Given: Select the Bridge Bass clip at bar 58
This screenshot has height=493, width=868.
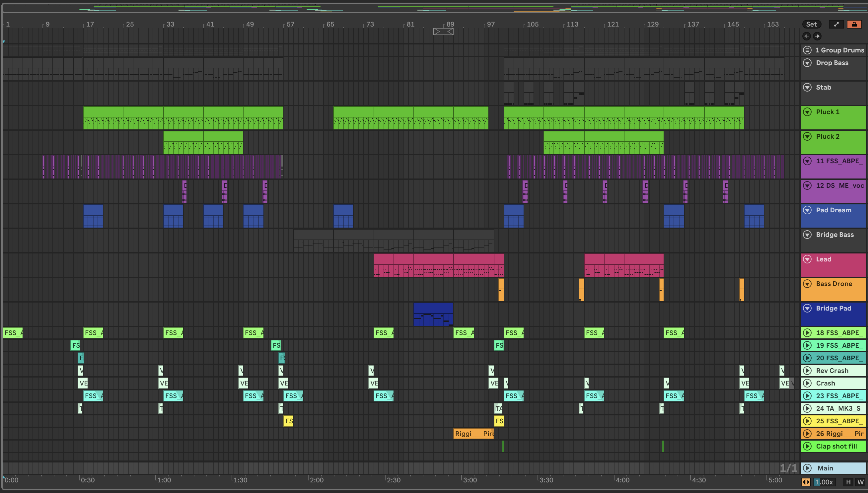Looking at the screenshot, I should (x=313, y=241).
